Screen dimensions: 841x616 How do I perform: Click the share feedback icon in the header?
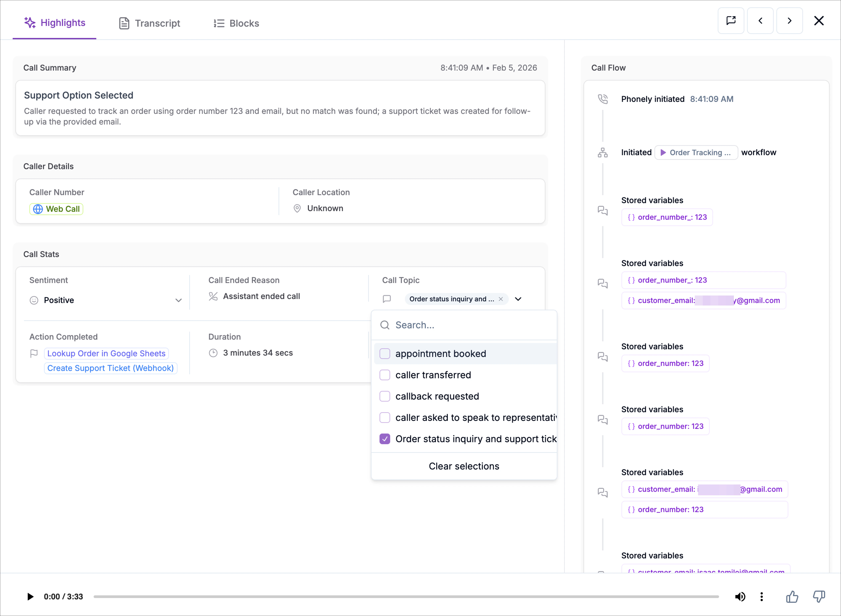click(731, 21)
